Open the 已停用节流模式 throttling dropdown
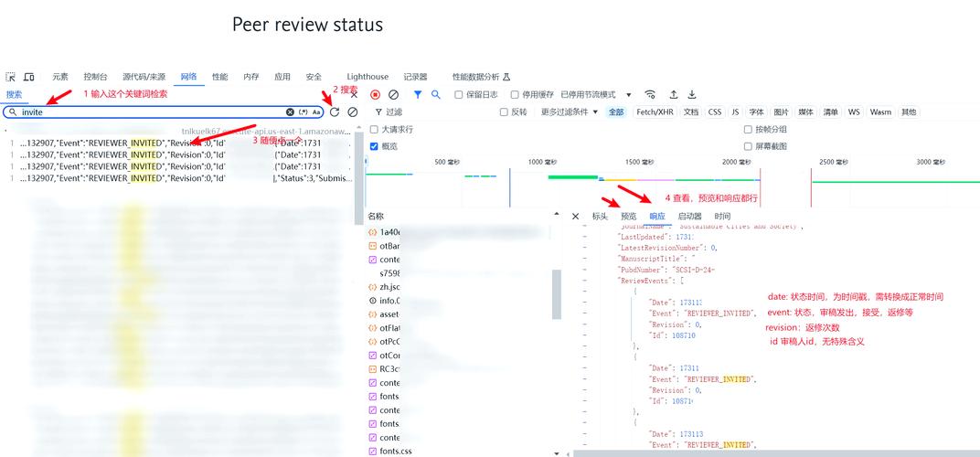 point(596,95)
